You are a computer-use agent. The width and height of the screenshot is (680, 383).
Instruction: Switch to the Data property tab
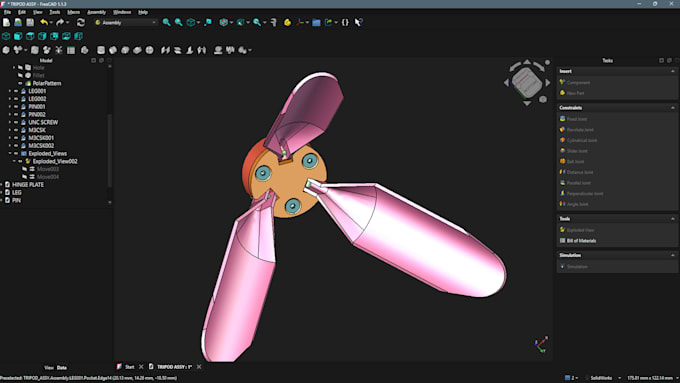click(x=62, y=368)
